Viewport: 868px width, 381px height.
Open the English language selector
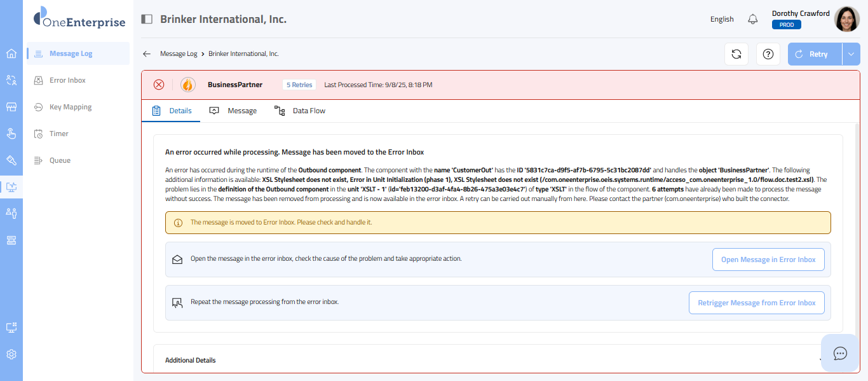coord(722,19)
